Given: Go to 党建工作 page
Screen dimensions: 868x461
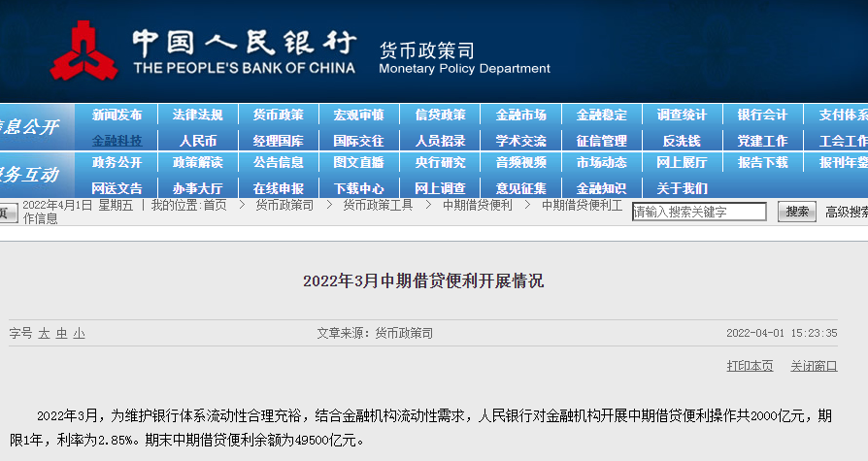Looking at the screenshot, I should click(x=763, y=141).
